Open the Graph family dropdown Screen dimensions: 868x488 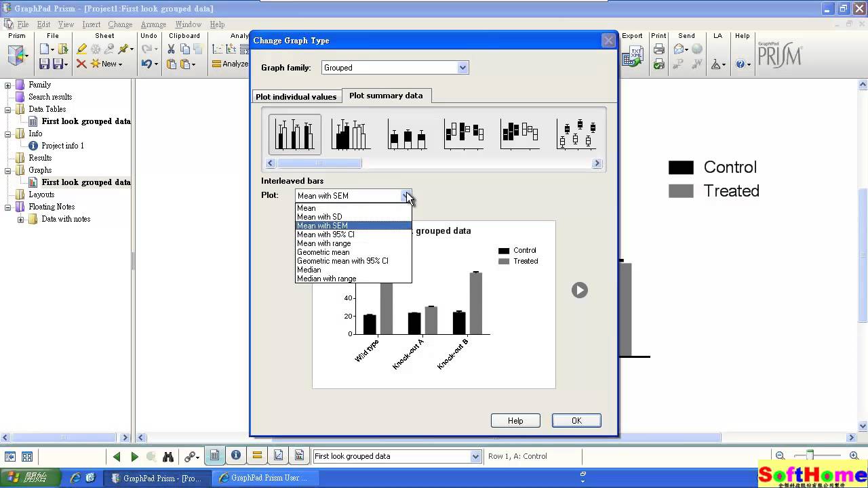point(462,68)
